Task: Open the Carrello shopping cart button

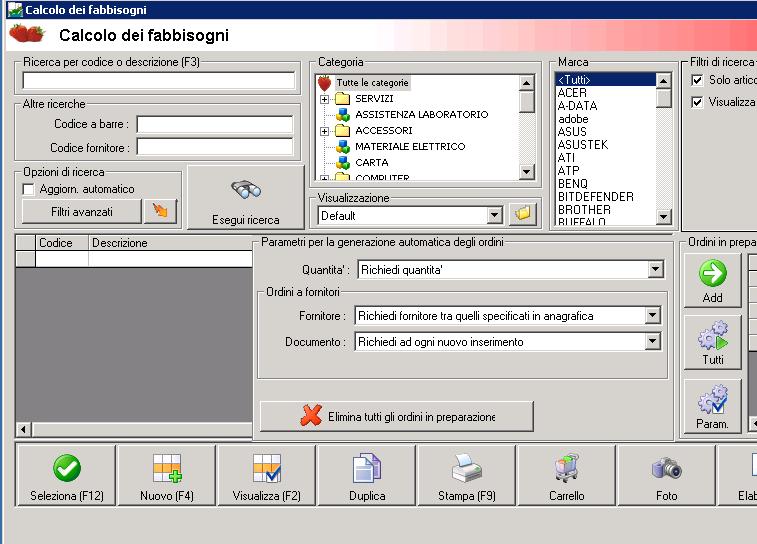Action: [567, 475]
